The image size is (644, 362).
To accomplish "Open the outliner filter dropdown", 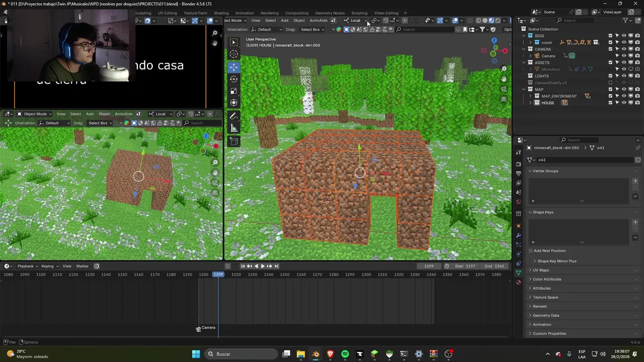I will coord(627,20).
